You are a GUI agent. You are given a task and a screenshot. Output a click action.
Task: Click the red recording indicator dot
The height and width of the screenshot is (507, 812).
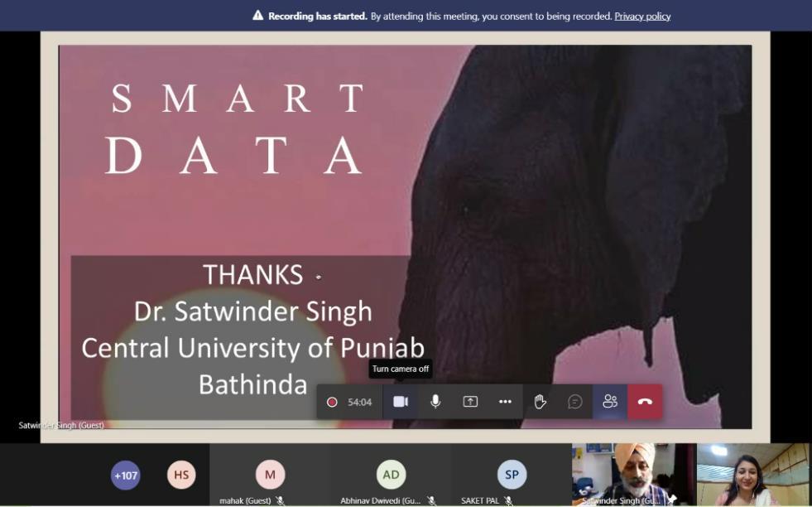pyautogui.click(x=332, y=402)
